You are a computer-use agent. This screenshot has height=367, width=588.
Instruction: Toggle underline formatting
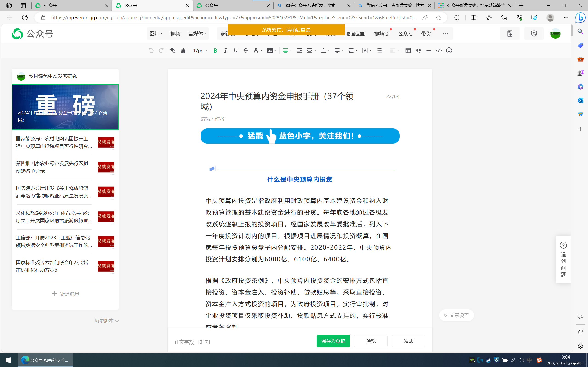[235, 50]
